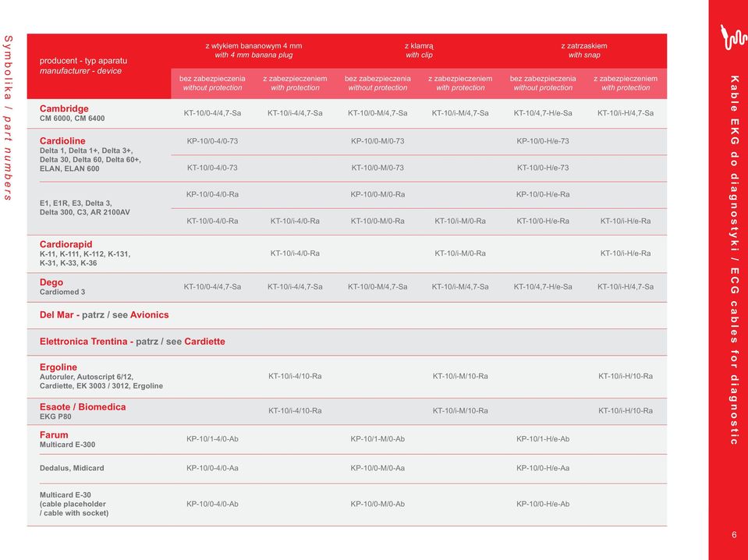Click part number KT-10/0-4/0-73
Image resolution: width=748 pixels, height=560 pixels.
212,168
